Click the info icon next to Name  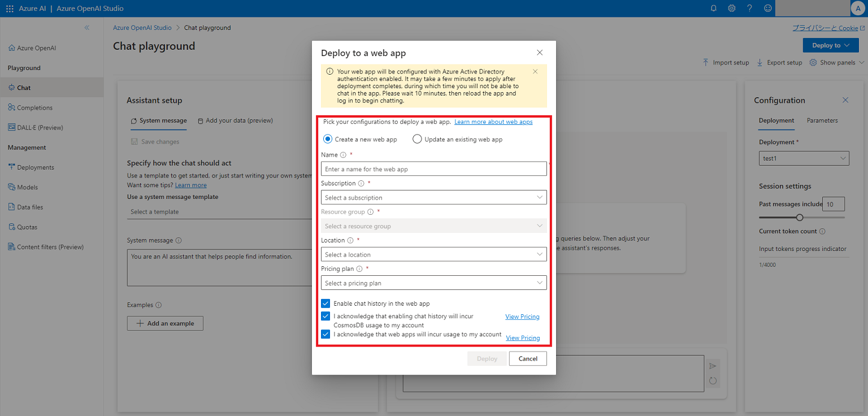tap(343, 155)
